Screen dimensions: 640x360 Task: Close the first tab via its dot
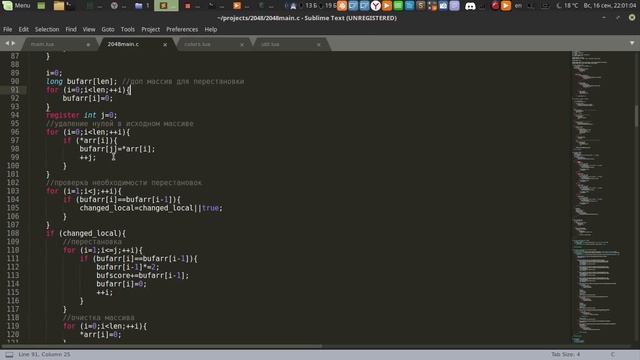coord(88,44)
